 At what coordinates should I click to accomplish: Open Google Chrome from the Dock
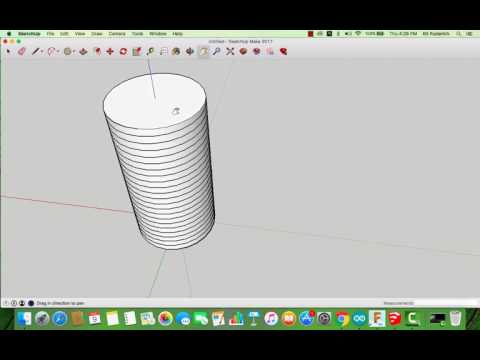[x=342, y=319]
